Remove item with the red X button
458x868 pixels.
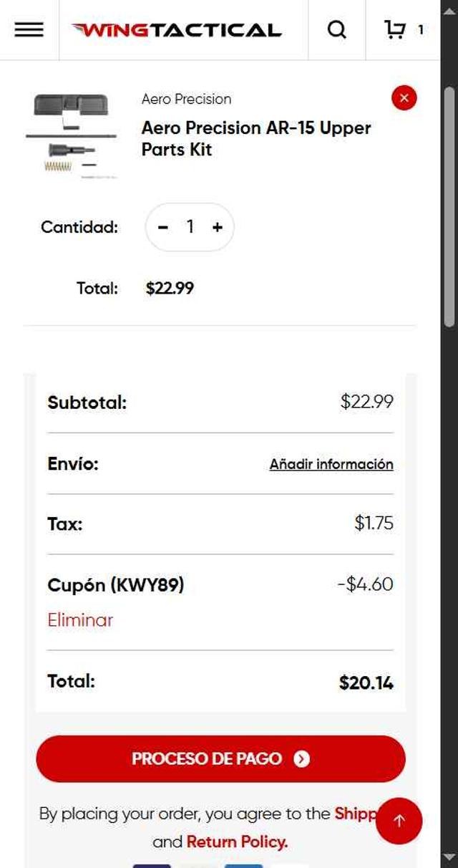pos(404,98)
